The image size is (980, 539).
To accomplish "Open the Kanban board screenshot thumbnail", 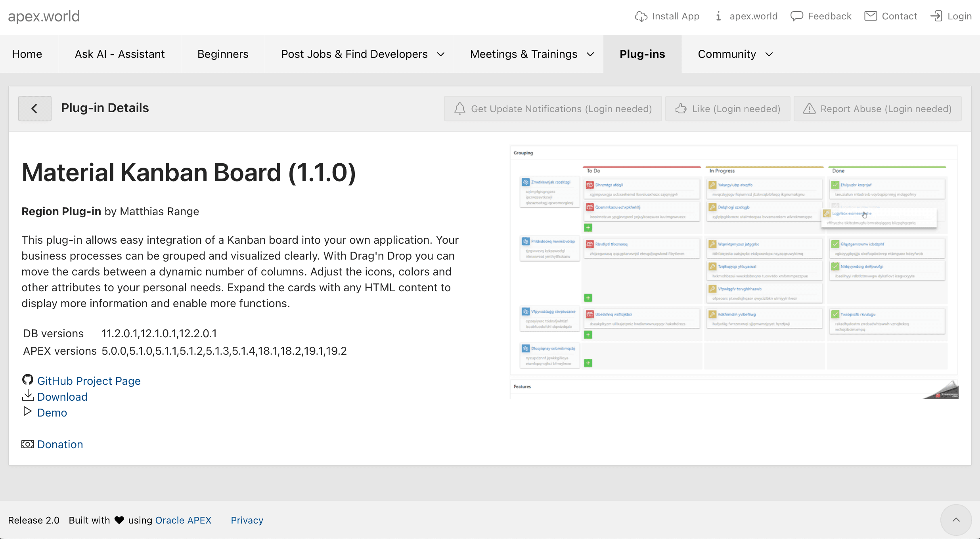I will [x=734, y=272].
